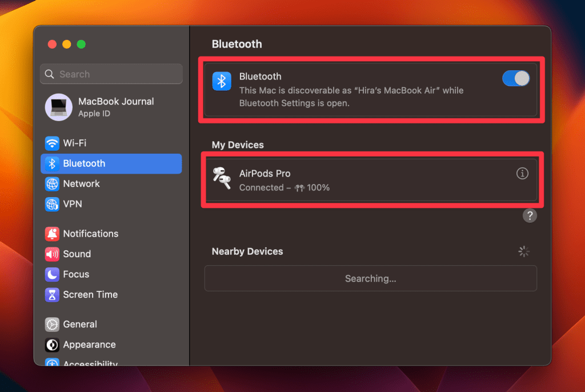The height and width of the screenshot is (392, 585).
Task: Click the Nearby Devices loading spinner
Action: coord(524,251)
